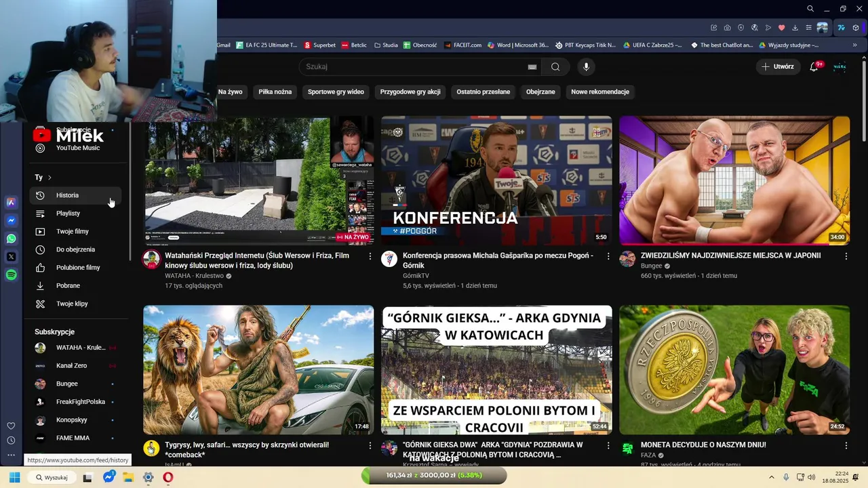Image resolution: width=868 pixels, height=488 pixels.
Task: Select the Piłka nożna filter chip
Action: tap(275, 91)
